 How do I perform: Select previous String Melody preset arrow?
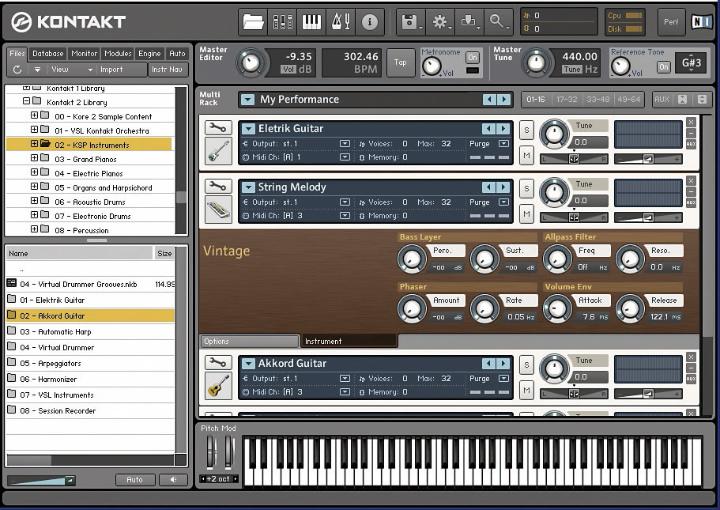(489, 187)
